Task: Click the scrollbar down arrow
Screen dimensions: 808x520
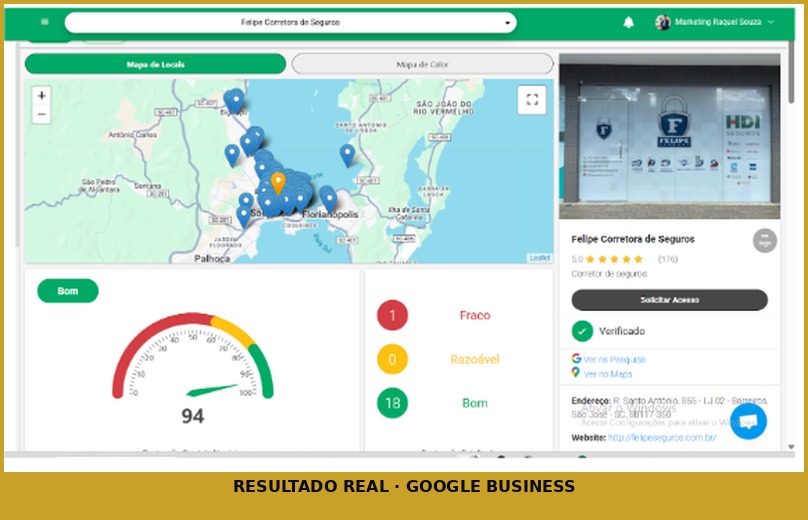Action: pyautogui.click(x=791, y=447)
